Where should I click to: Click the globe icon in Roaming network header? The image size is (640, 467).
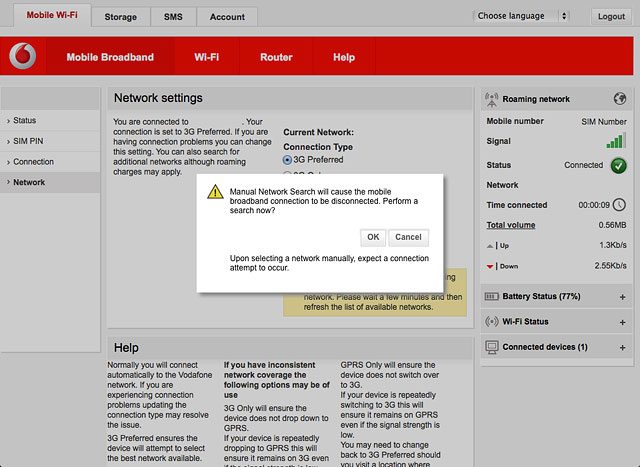620,98
